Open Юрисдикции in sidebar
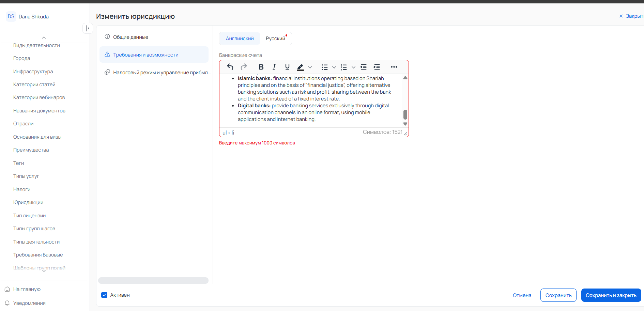 [x=28, y=202]
